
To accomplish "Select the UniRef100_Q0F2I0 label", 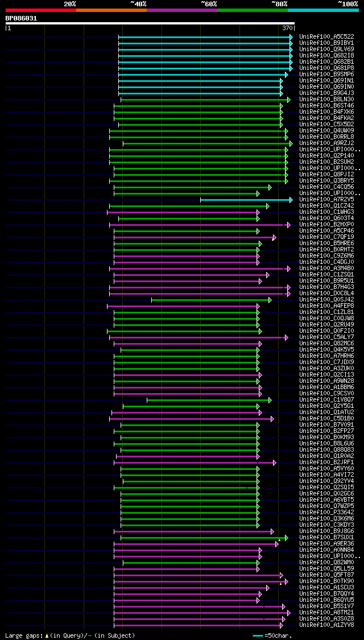I will (326, 331).
